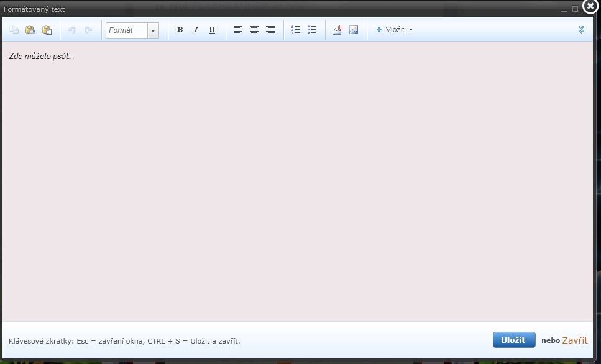
Task: Expand toolbar with double chevron icon
Action: [x=581, y=29]
